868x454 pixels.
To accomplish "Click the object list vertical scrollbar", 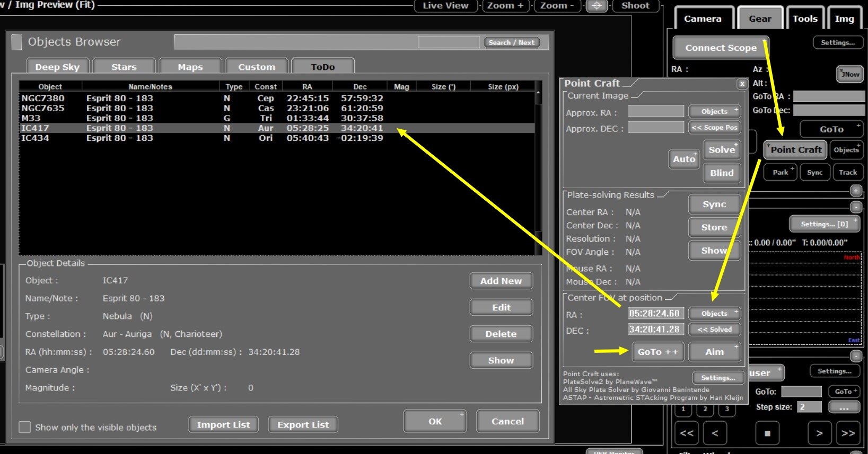I will coord(538,167).
